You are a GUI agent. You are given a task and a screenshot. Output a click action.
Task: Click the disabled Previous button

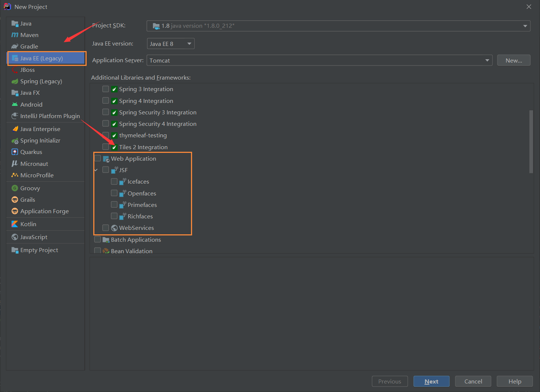click(x=390, y=382)
